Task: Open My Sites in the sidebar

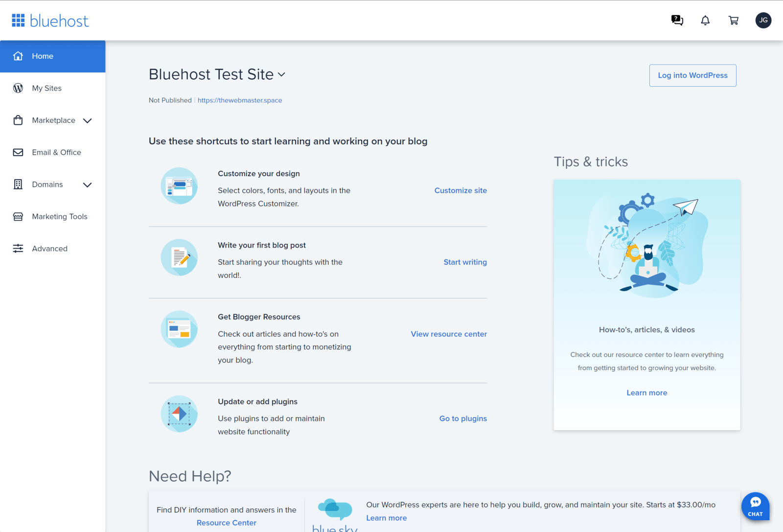Action: coord(53,88)
